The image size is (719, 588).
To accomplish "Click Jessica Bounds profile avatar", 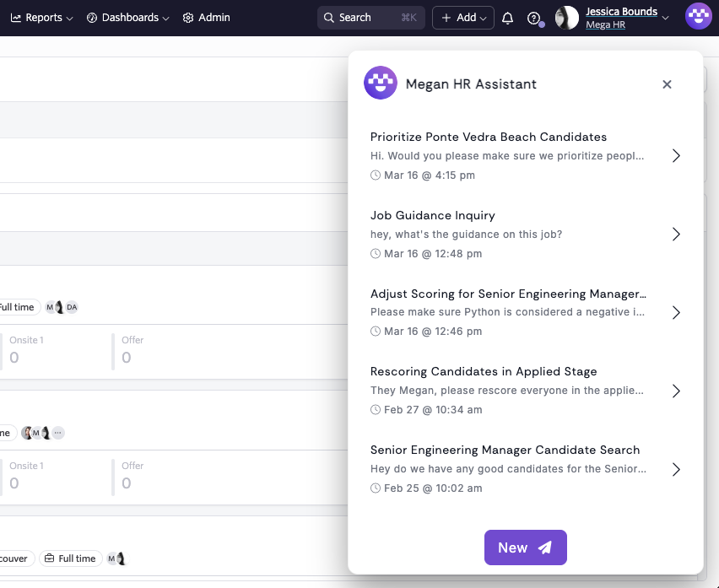I will (x=567, y=18).
